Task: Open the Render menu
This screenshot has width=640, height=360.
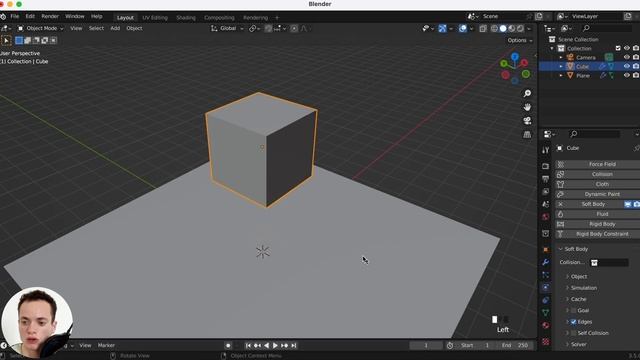Action: [50, 16]
